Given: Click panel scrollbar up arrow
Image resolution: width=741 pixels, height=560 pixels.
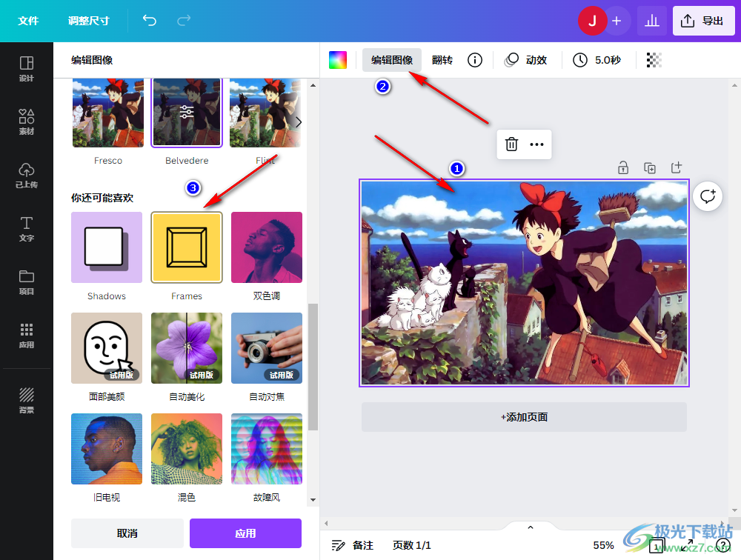Looking at the screenshot, I should (x=313, y=85).
